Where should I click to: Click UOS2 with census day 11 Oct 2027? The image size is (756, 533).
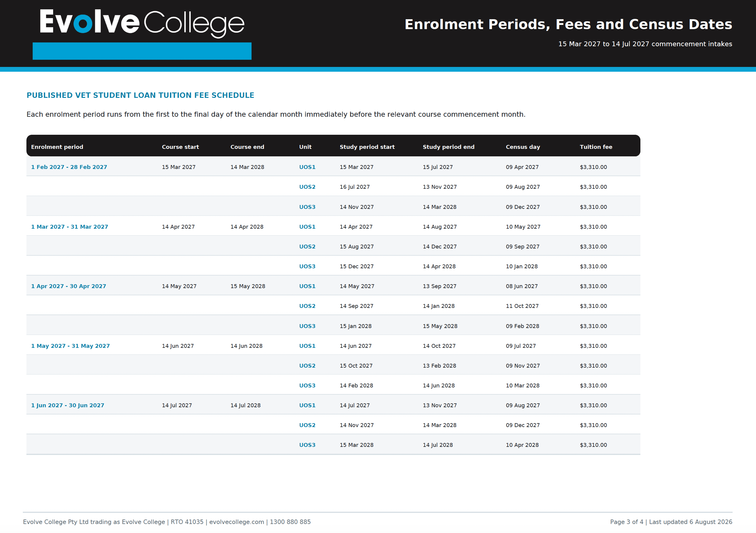[x=307, y=306]
